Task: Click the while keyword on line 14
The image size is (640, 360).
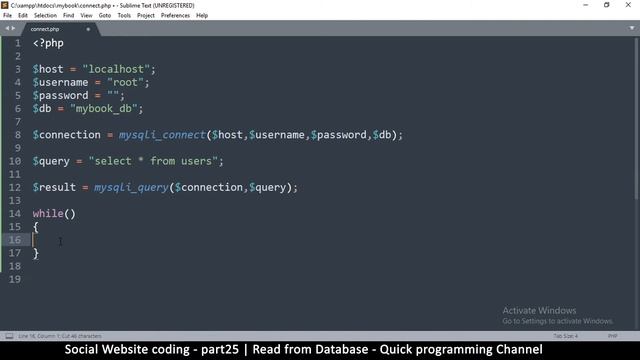Action: [x=48, y=213]
